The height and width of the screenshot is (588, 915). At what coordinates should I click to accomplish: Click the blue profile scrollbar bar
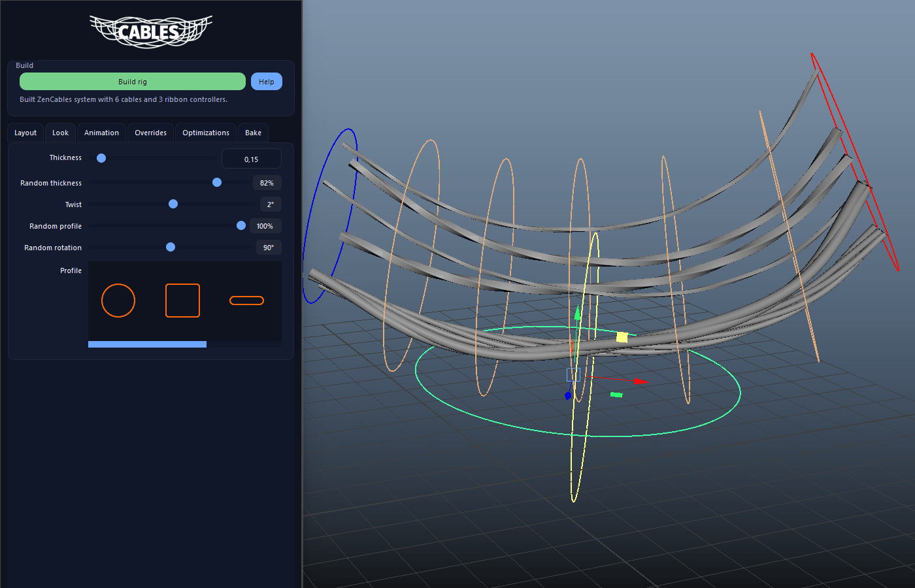click(x=147, y=344)
